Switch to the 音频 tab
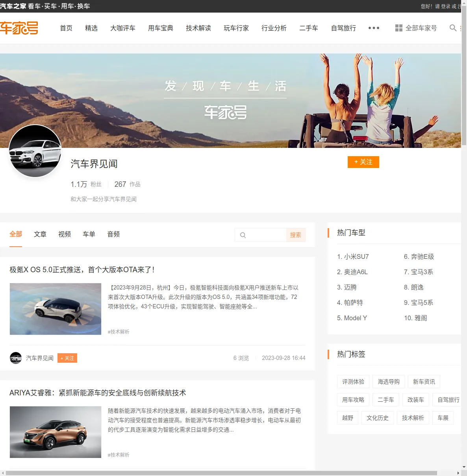Viewport: 467px width, 476px height. click(113, 234)
